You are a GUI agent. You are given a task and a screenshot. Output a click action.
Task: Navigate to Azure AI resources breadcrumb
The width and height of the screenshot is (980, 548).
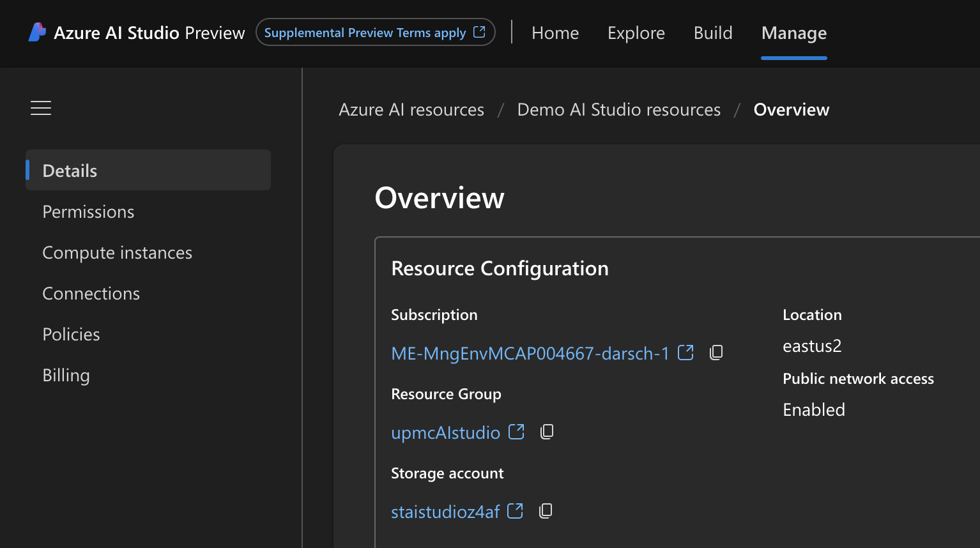(x=411, y=110)
